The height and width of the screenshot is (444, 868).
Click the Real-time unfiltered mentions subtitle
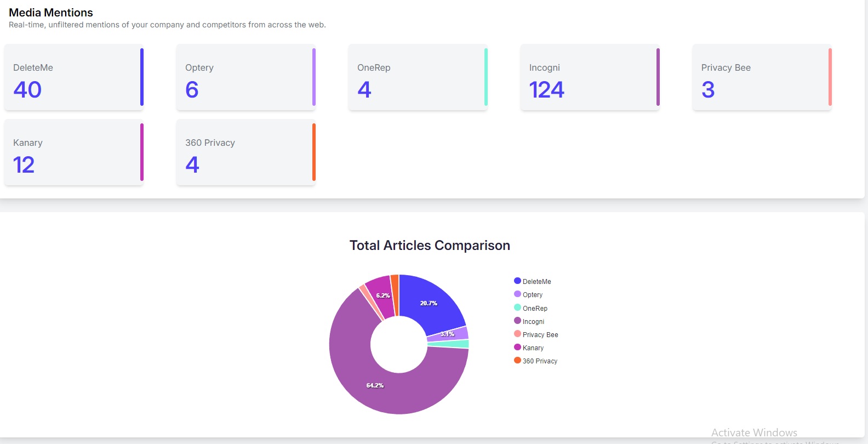[167, 25]
